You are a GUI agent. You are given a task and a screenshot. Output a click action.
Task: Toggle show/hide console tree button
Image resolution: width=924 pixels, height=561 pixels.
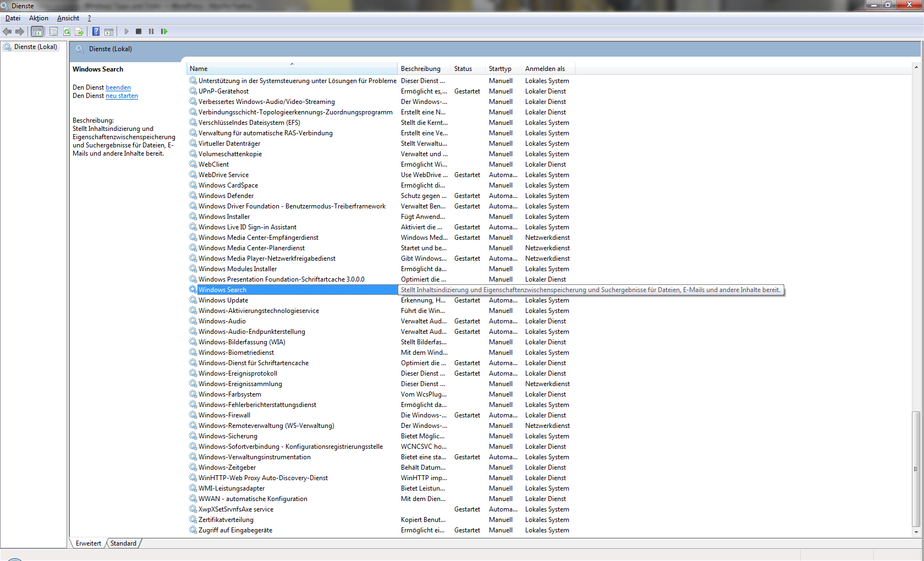click(x=37, y=31)
